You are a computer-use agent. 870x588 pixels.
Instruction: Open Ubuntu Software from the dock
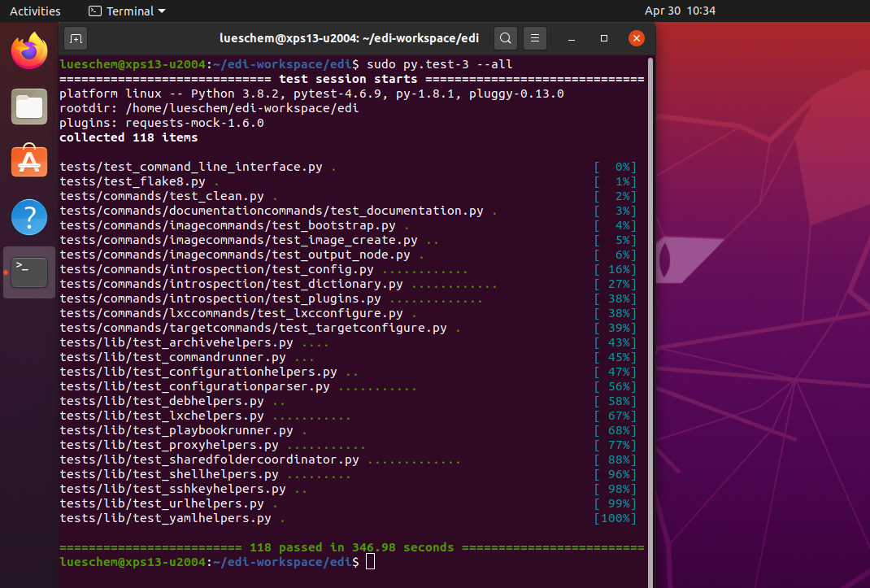point(29,161)
